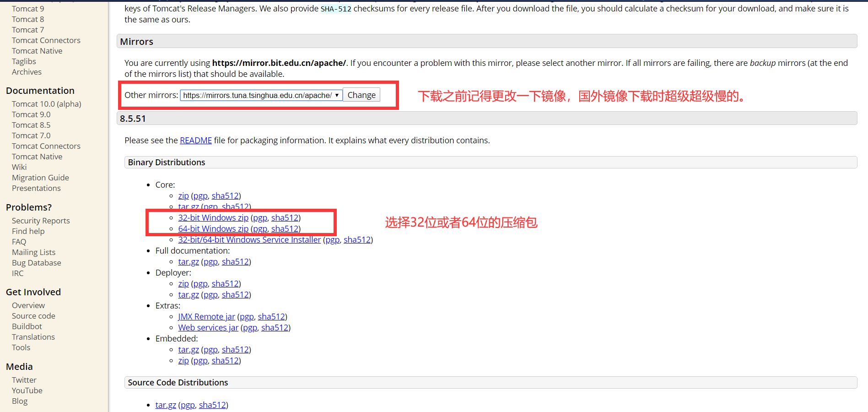The width and height of the screenshot is (868, 412).
Task: Open Mailing Lists
Action: pos(33,252)
